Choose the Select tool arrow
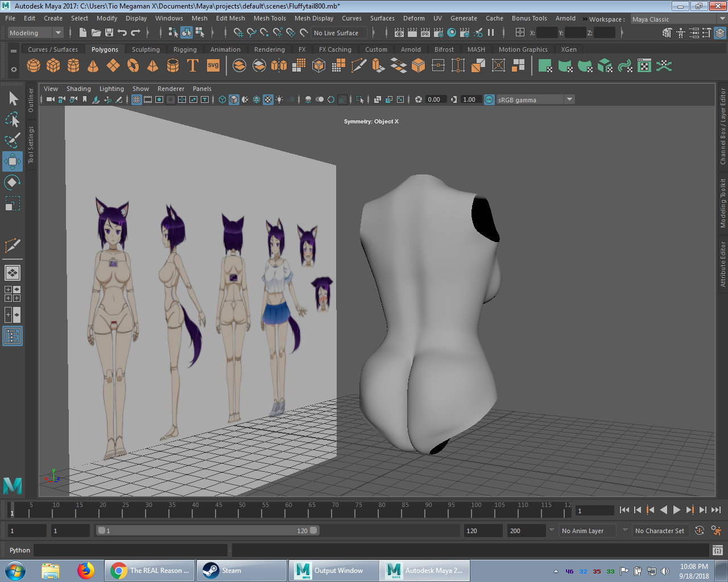728x582 pixels. pyautogui.click(x=13, y=99)
